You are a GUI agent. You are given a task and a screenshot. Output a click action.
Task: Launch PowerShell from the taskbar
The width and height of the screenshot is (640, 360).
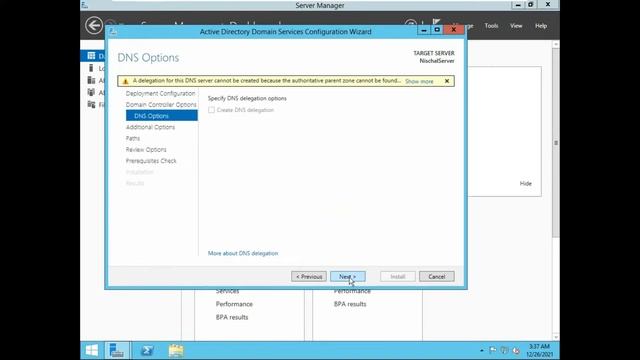click(147, 350)
